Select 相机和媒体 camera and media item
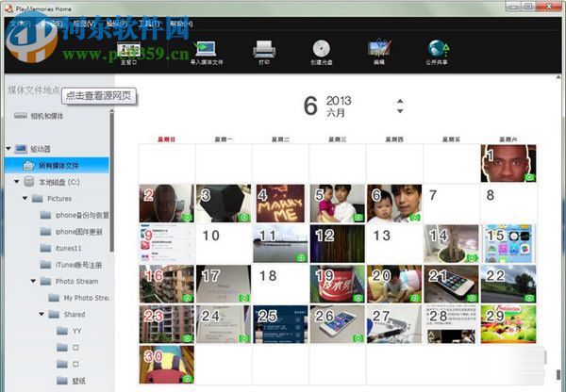 pyautogui.click(x=39, y=116)
